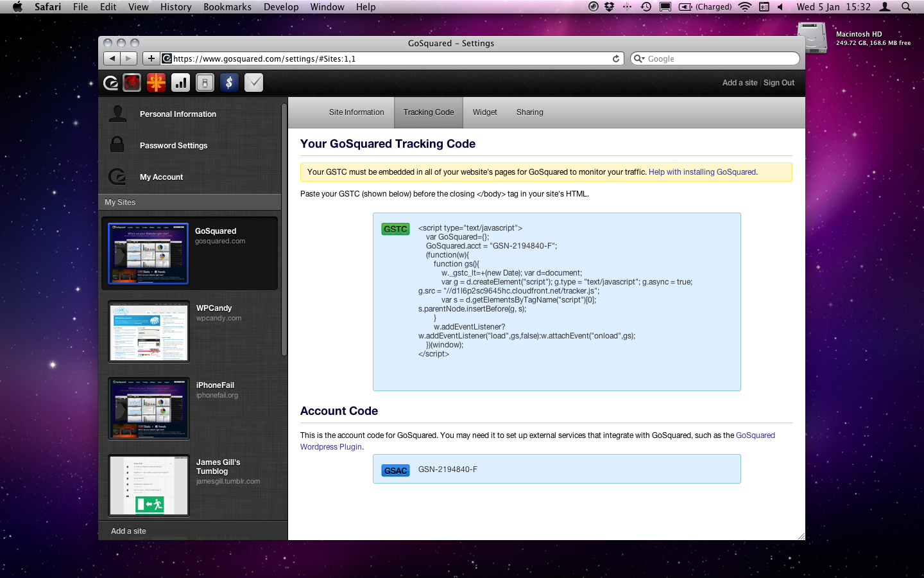924x578 pixels.
Task: Click the "jamesgill.tumblr.com" text in the sidebar
Action: [x=228, y=482]
